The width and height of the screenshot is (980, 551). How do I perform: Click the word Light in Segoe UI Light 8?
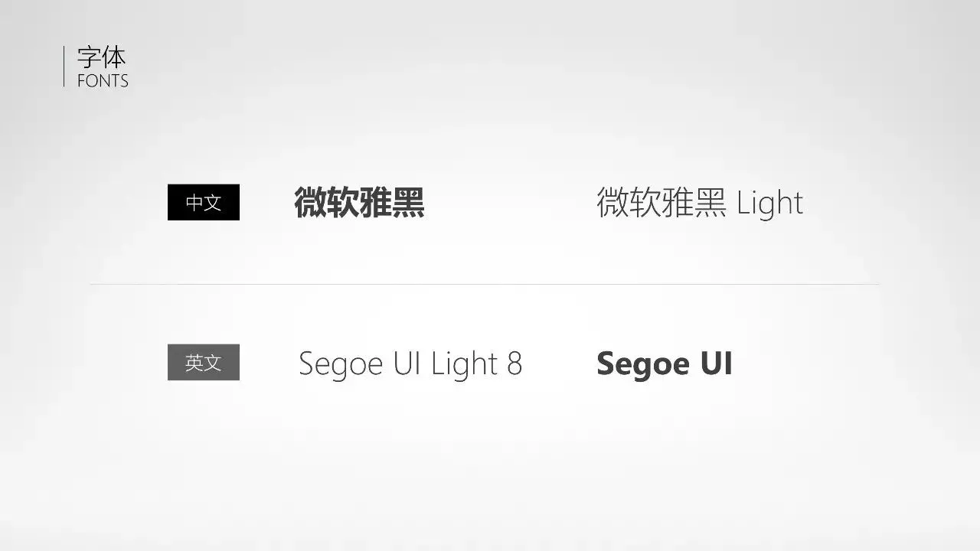pos(464,364)
